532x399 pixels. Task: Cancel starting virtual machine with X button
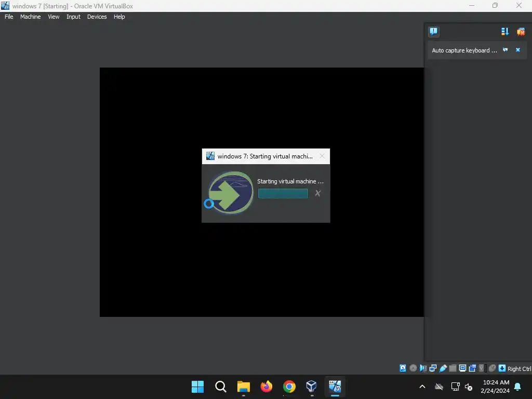317,193
